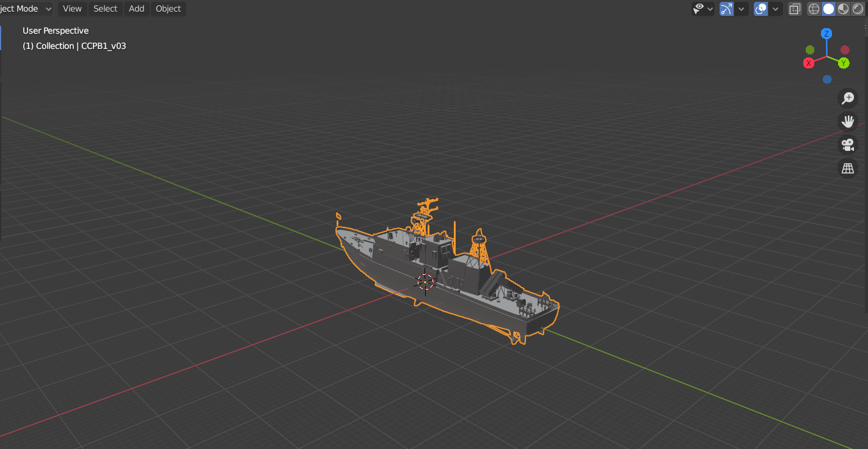Click the 3D cursor at ship center
Screen dimensions: 868x449
(425, 282)
